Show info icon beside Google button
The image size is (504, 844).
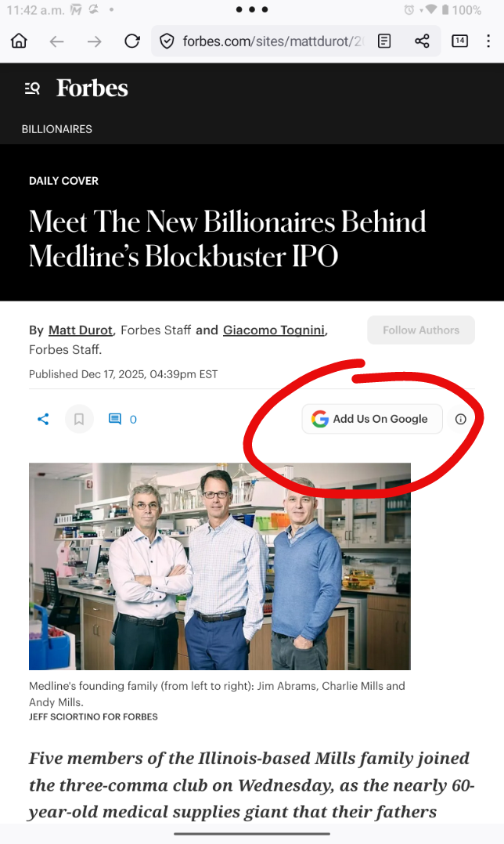[461, 420]
